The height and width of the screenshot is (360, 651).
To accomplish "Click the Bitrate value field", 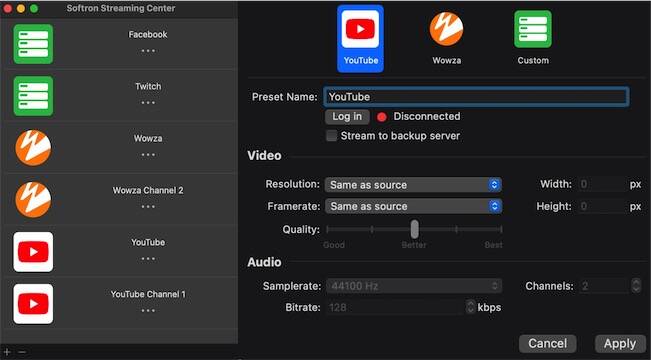I will pos(395,308).
